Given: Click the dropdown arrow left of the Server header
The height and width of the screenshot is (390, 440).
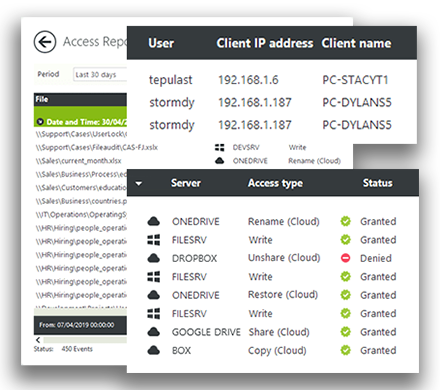Looking at the screenshot, I should (139, 183).
